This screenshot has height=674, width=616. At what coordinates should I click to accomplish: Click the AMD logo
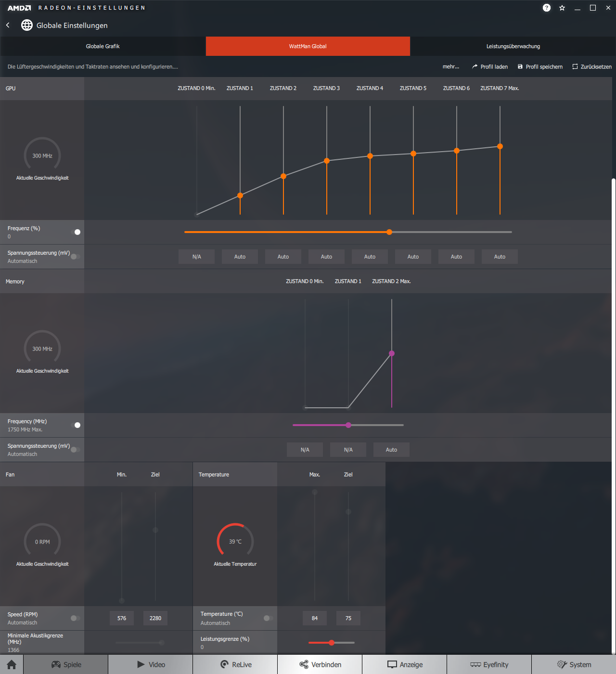[x=19, y=8]
